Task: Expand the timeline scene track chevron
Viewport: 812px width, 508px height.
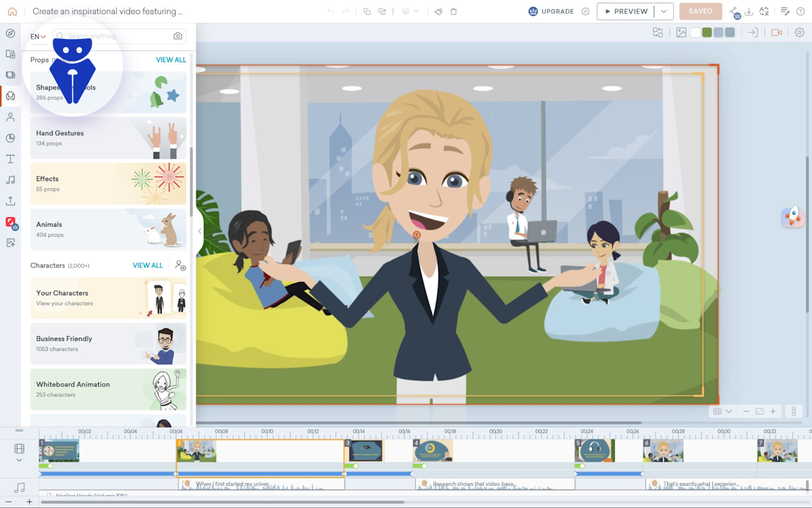Action: coord(19,460)
